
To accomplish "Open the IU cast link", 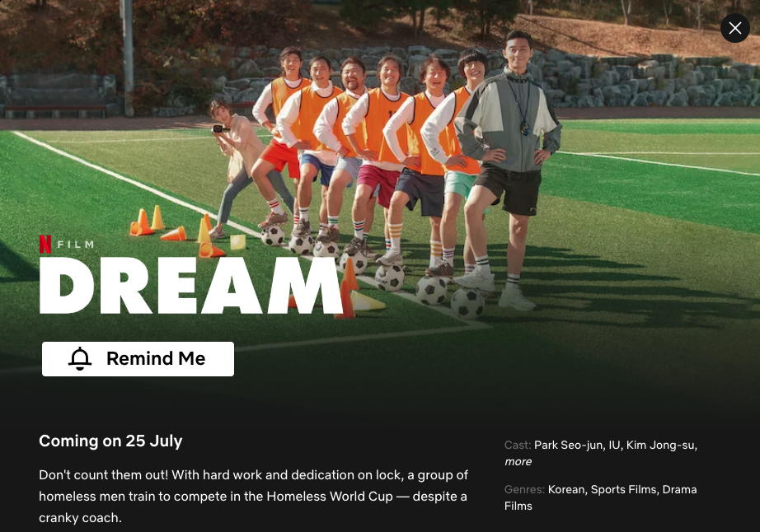I will [x=615, y=445].
